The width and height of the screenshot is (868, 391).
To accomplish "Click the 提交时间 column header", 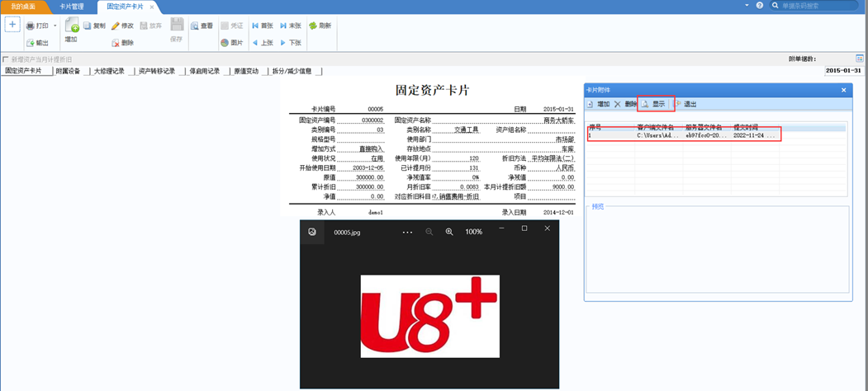I will (x=746, y=127).
